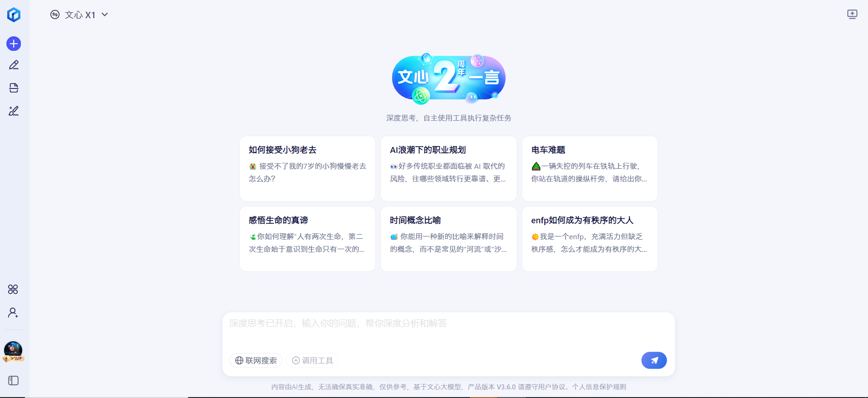Toggle the 调用工具 tool calling option
The width and height of the screenshot is (868, 398).
tap(312, 360)
